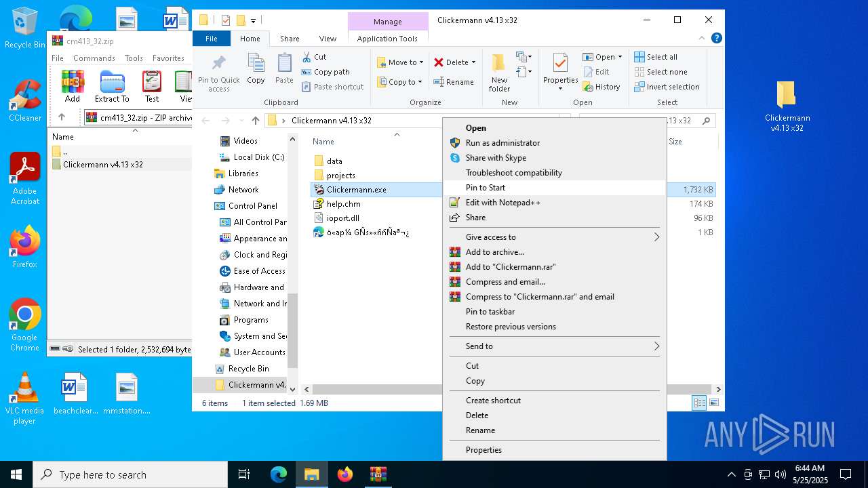This screenshot has height=488, width=868.
Task: Click the taskbar search box
Action: pyautogui.click(x=130, y=474)
